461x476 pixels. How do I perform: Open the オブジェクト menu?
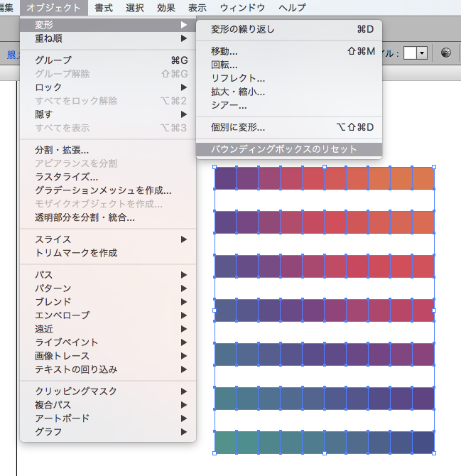coord(54,8)
